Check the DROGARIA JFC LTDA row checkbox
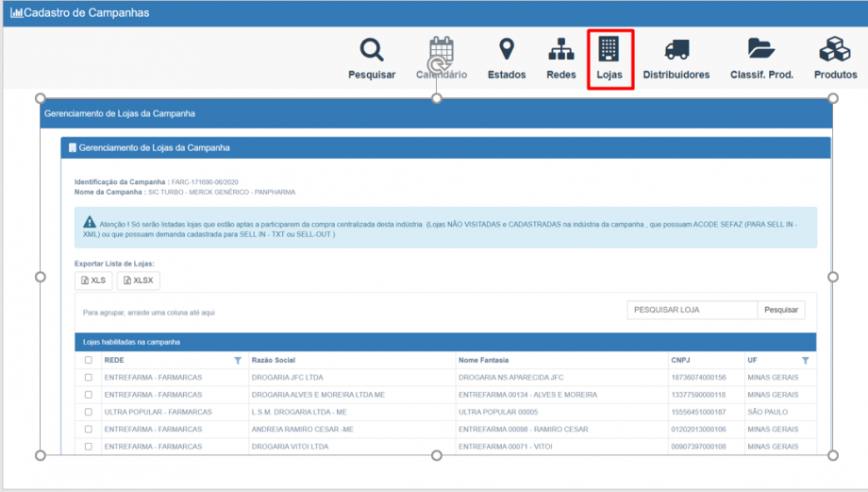The width and height of the screenshot is (868, 492). click(x=89, y=378)
